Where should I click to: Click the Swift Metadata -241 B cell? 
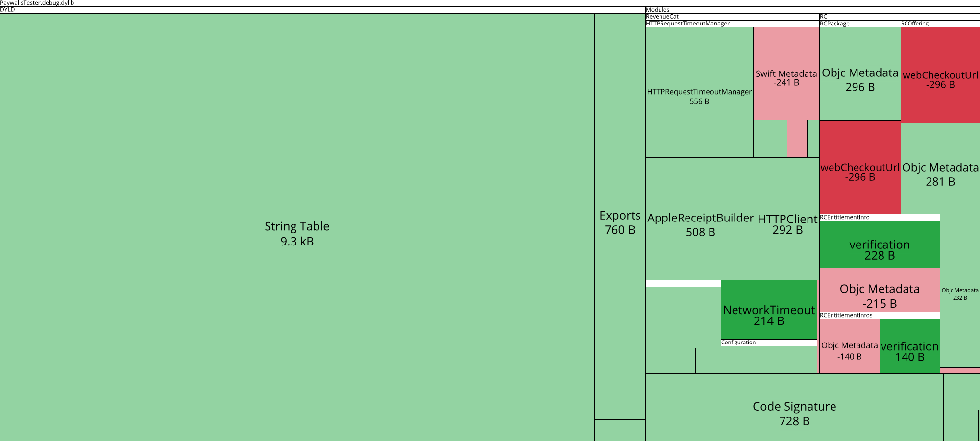(786, 73)
